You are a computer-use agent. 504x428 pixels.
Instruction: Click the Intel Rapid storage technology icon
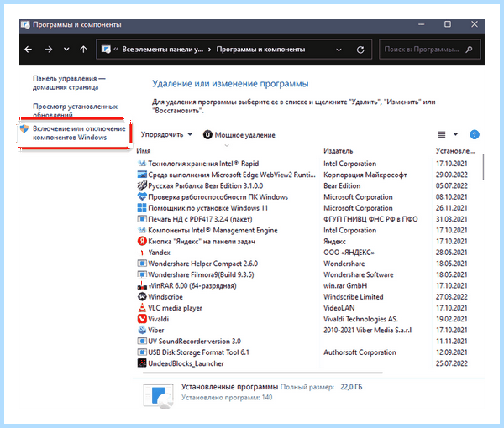(x=142, y=164)
